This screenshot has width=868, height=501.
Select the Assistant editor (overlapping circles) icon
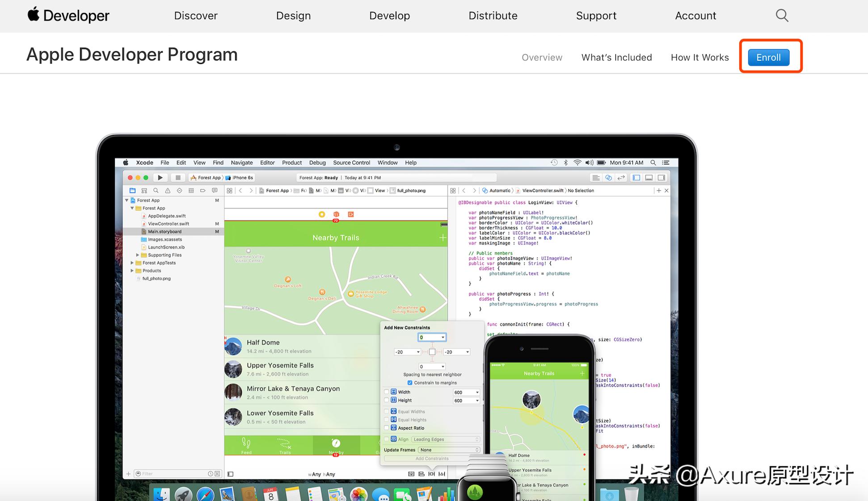[608, 178]
